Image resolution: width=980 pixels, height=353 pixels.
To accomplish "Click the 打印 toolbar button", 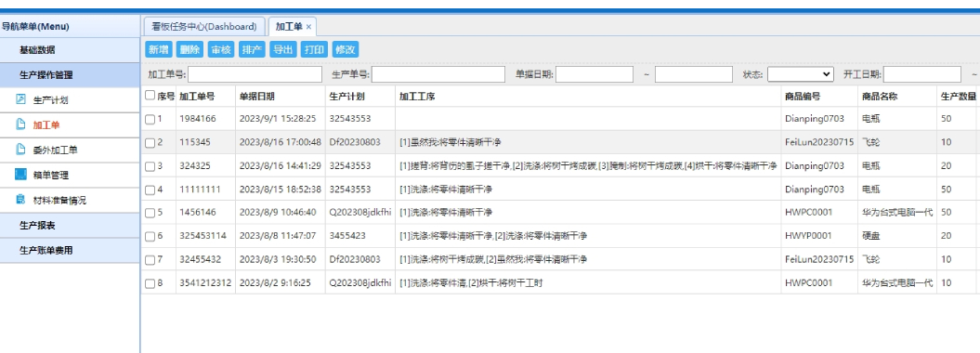I will pos(314,50).
